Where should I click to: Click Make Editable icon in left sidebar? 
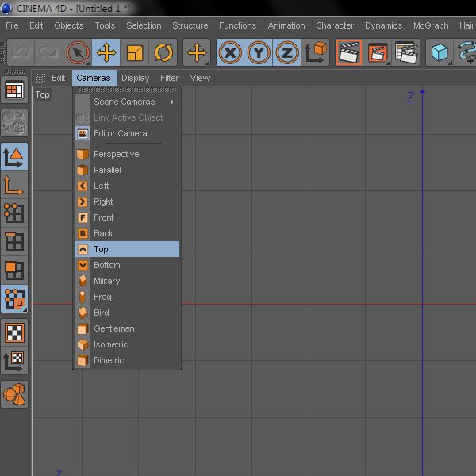pyautogui.click(x=14, y=123)
